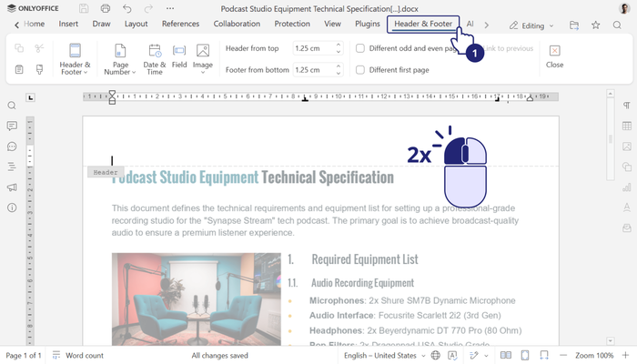Click Page 1 of 1 indicator
The width and height of the screenshot is (637, 364).
pos(24,356)
